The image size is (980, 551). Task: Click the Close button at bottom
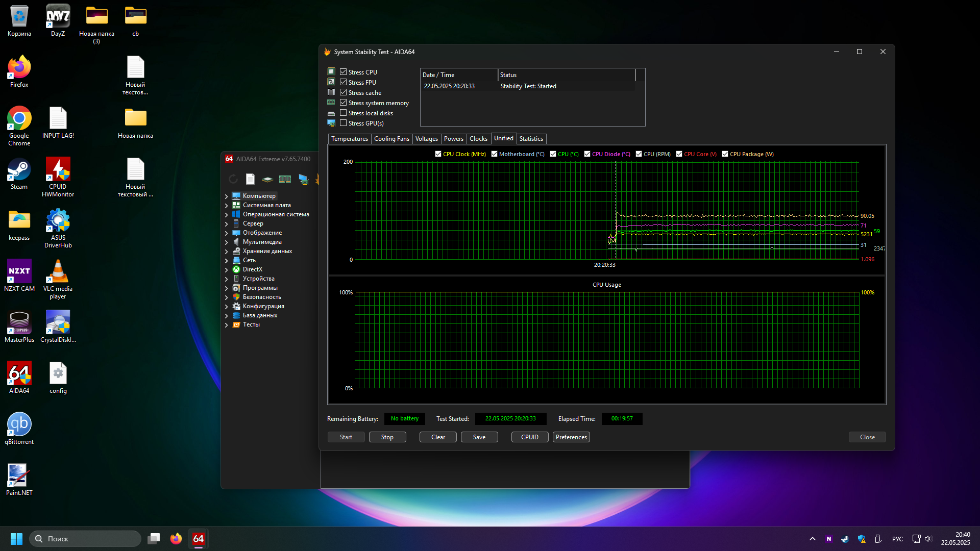pyautogui.click(x=867, y=437)
